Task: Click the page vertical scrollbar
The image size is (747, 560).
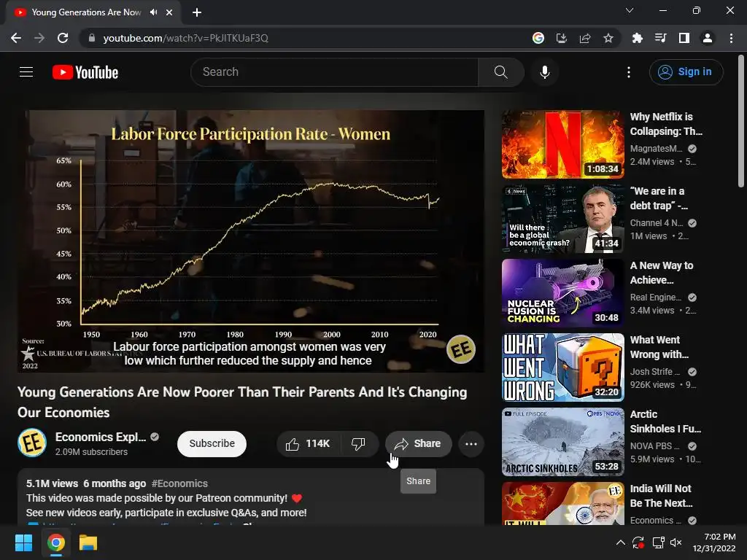Action: pyautogui.click(x=741, y=122)
